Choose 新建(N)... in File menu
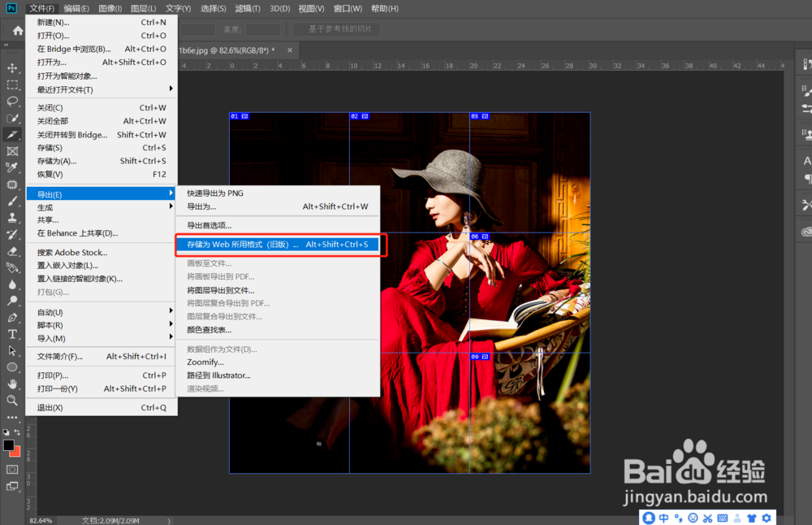 pyautogui.click(x=101, y=22)
